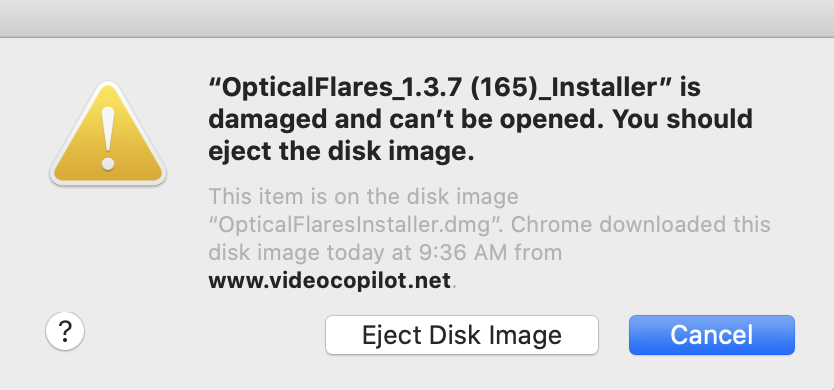Click the gray title bar above the dialog
Screen dimensions: 834x390
[x=417, y=19]
